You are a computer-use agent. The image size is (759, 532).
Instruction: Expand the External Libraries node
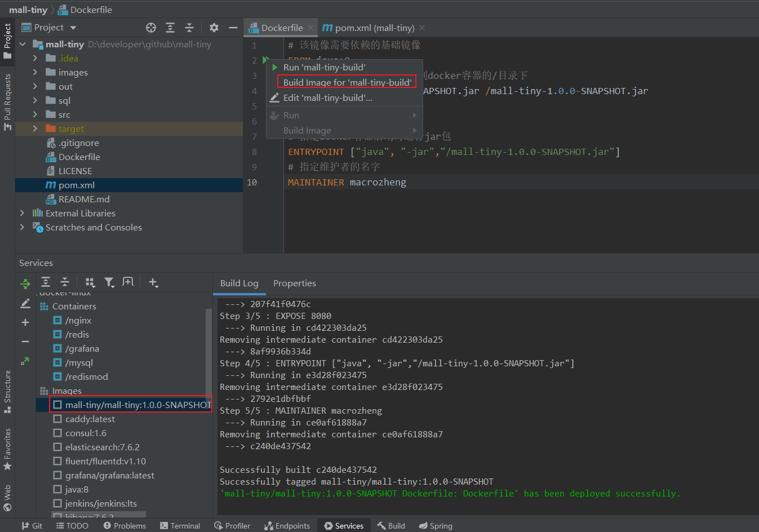click(22, 213)
